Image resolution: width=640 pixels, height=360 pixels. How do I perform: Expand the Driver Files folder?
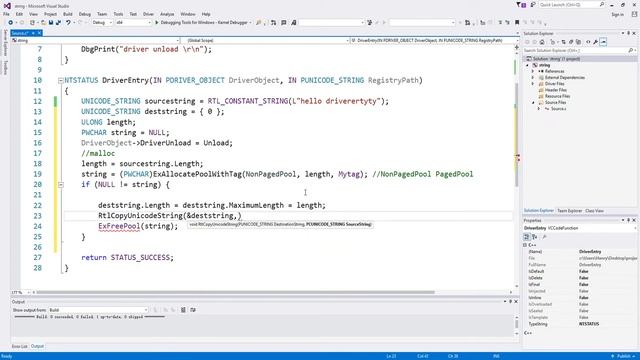[533, 83]
